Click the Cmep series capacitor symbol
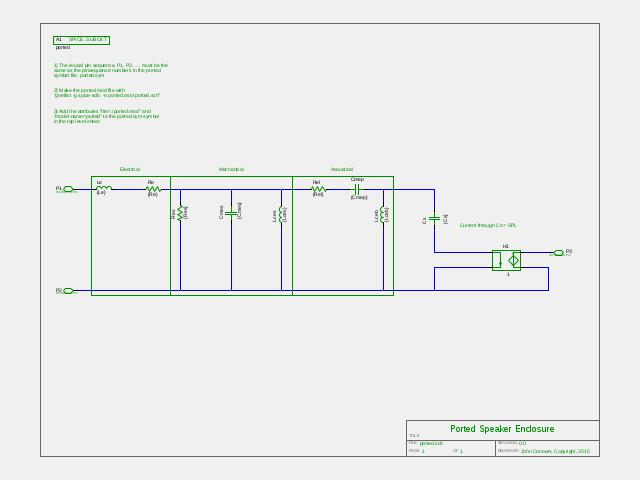 356,189
